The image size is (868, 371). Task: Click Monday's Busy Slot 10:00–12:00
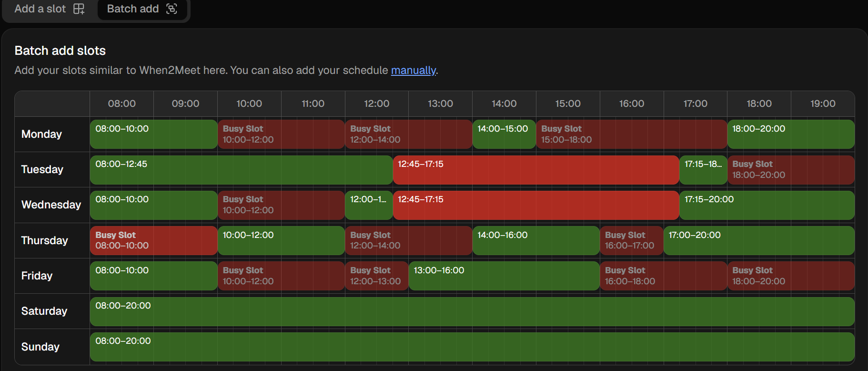tap(281, 134)
